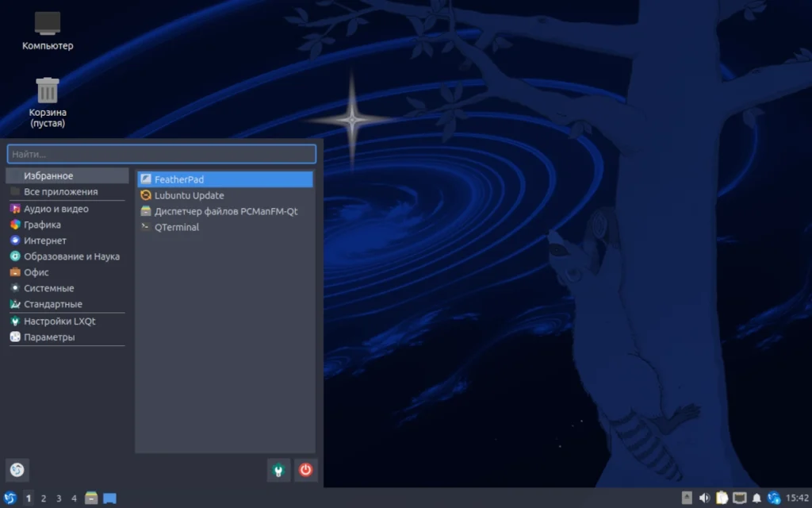
Task: Open Диспетчер файлов PCManFM-Qt
Action: 225,211
